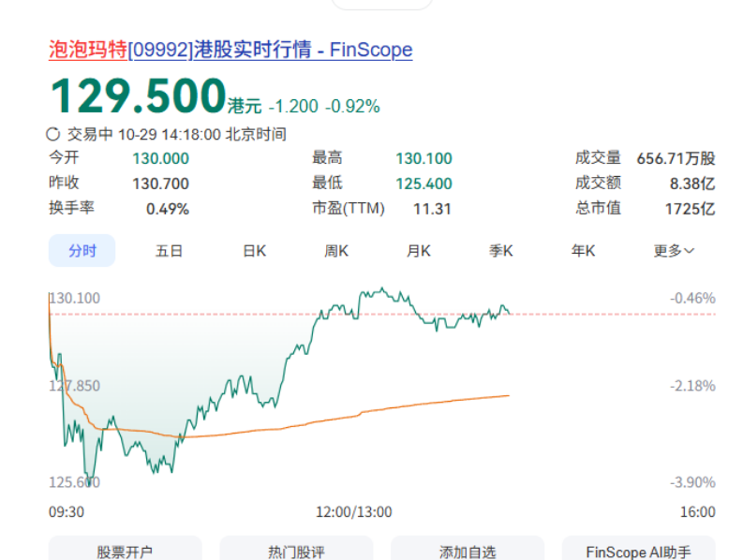Image resolution: width=743 pixels, height=560 pixels.
Task: Show the 年K chart tab
Action: point(583,251)
